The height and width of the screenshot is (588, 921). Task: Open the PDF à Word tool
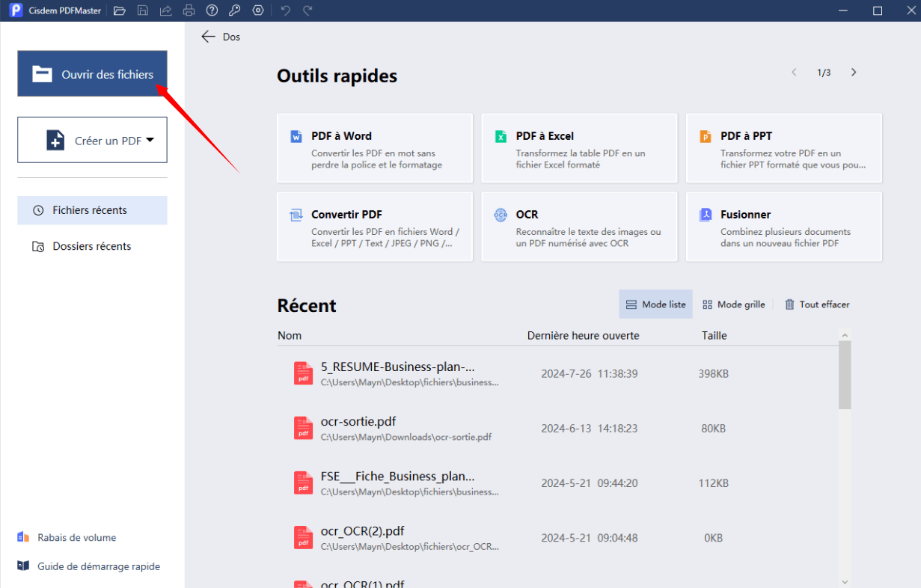coord(374,148)
